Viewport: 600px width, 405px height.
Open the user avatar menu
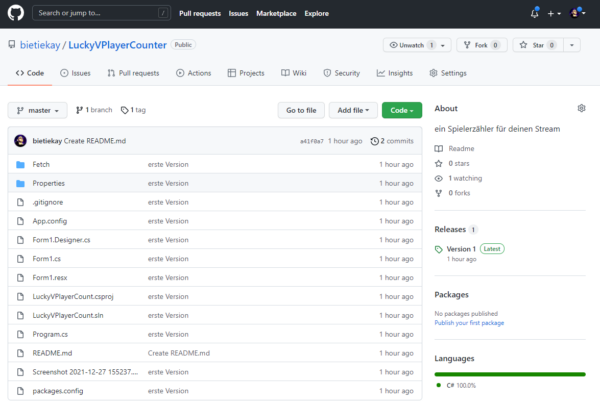tap(577, 13)
